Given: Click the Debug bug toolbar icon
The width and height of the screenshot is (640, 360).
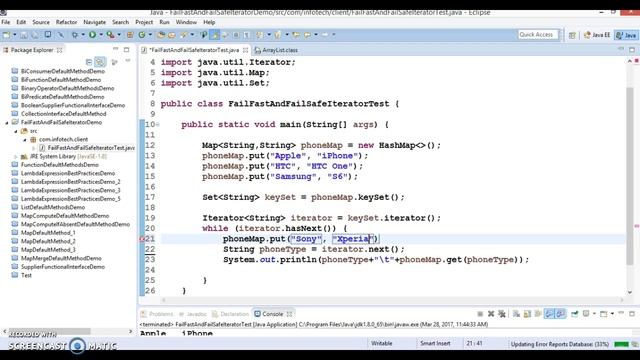Looking at the screenshot, I should tap(75, 35).
